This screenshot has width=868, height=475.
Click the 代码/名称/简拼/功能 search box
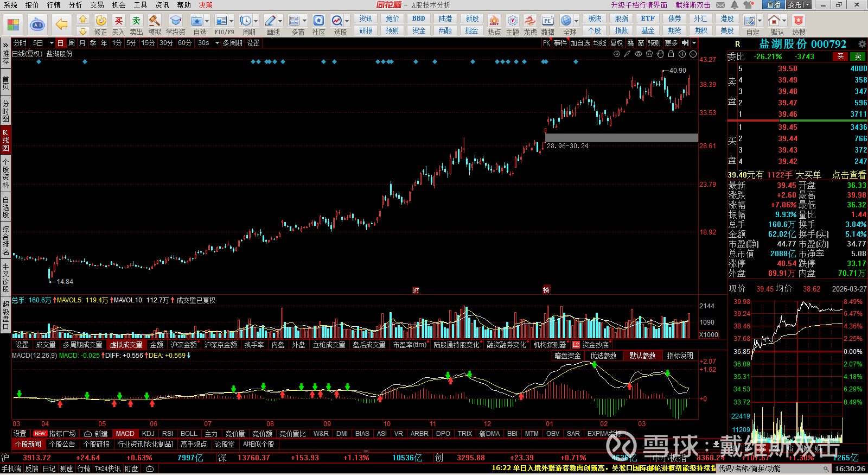click(x=774, y=468)
